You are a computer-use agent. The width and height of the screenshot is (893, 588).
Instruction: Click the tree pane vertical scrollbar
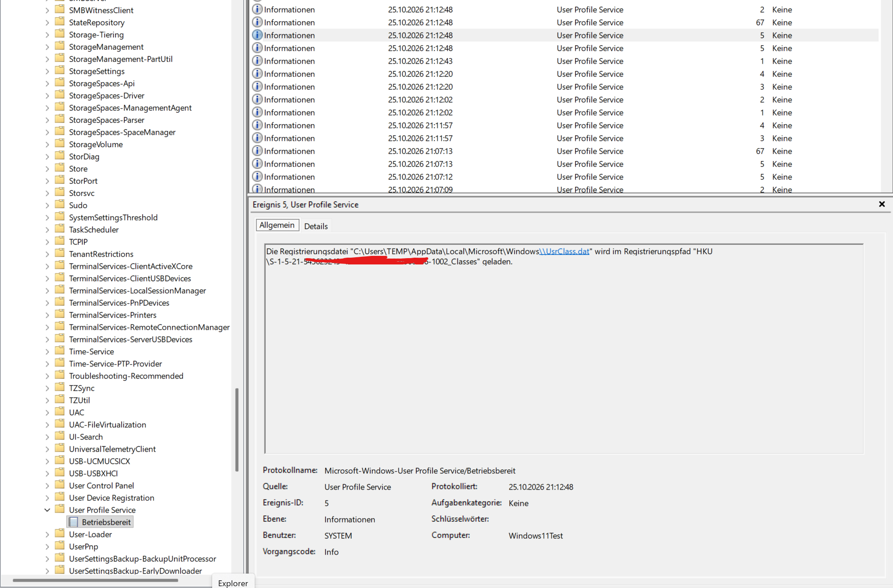[x=237, y=430]
